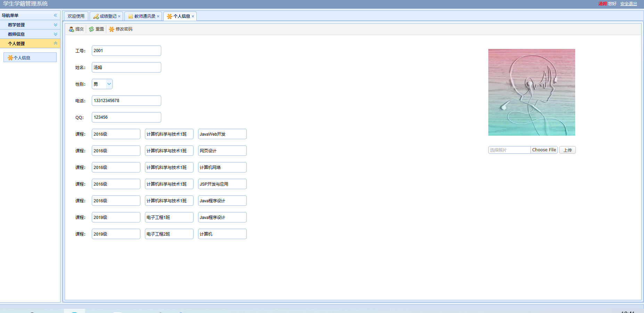Close the 成绩登记 tab
The image size is (644, 313).
click(119, 16)
